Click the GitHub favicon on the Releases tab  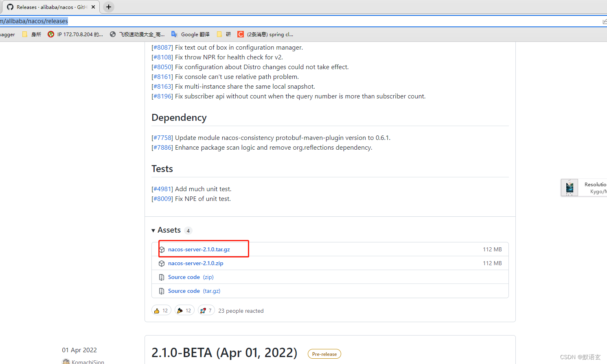(10, 7)
